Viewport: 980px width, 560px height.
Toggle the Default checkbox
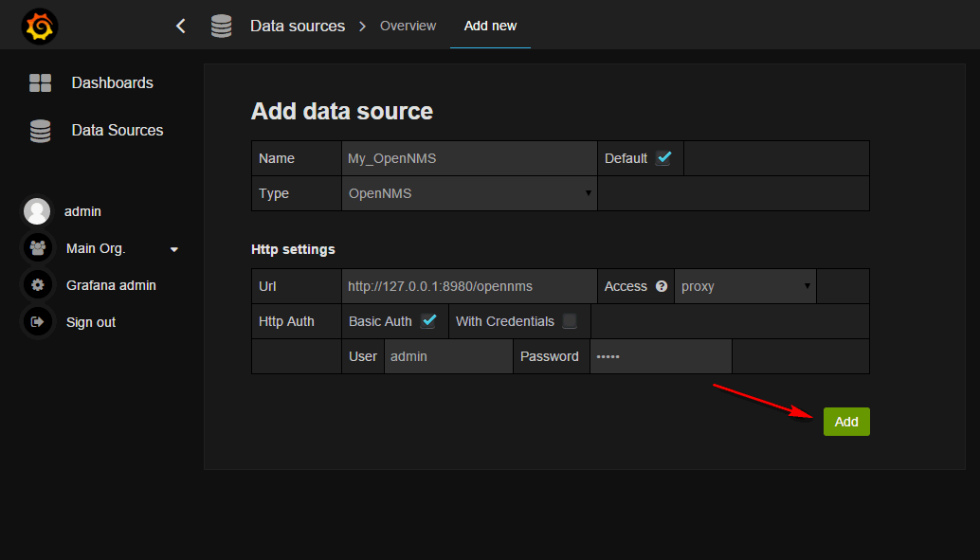663,158
